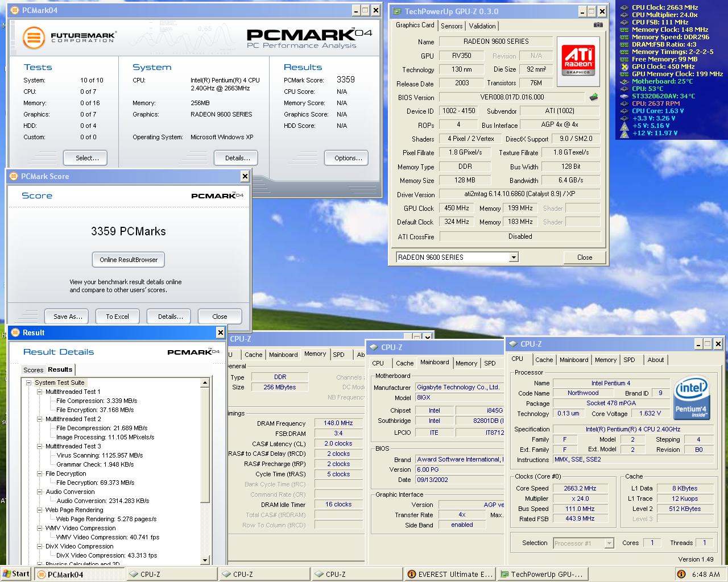The height and width of the screenshot is (582, 728).
Task: Click Result Details scrollbar up arrow
Action: (x=205, y=384)
